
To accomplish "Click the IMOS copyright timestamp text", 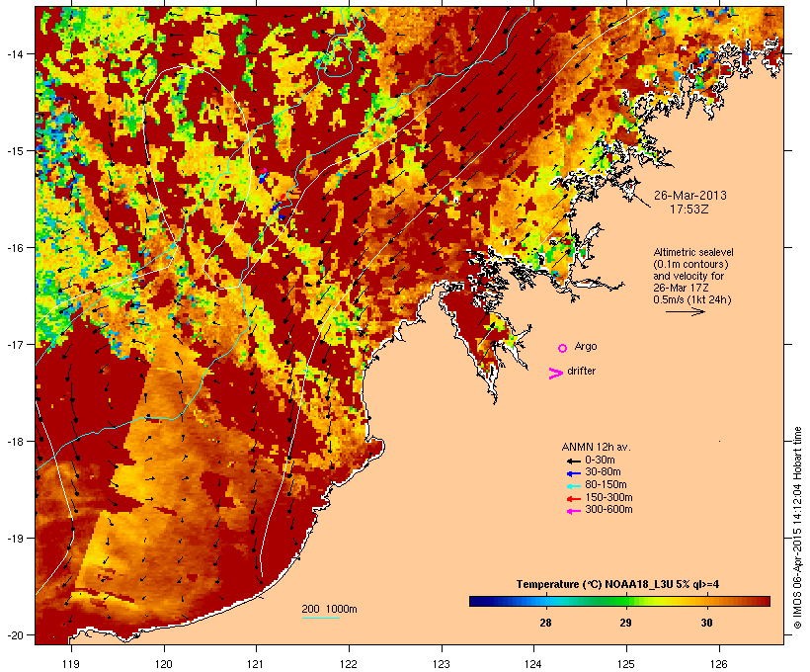I will point(797,528).
